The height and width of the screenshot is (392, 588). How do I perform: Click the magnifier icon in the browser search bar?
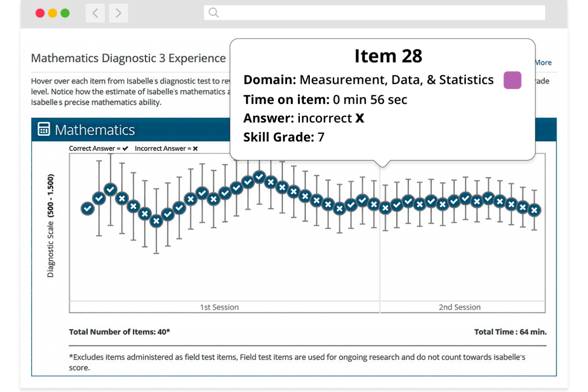pyautogui.click(x=213, y=12)
